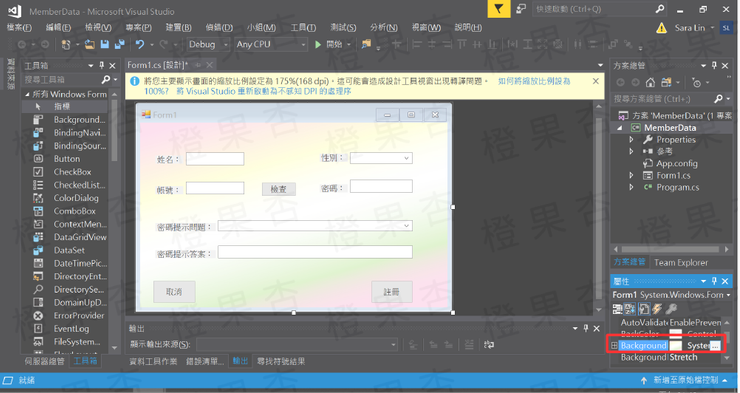Open the 工具(T) menu
This screenshot has width=740, height=393.
[x=303, y=27]
